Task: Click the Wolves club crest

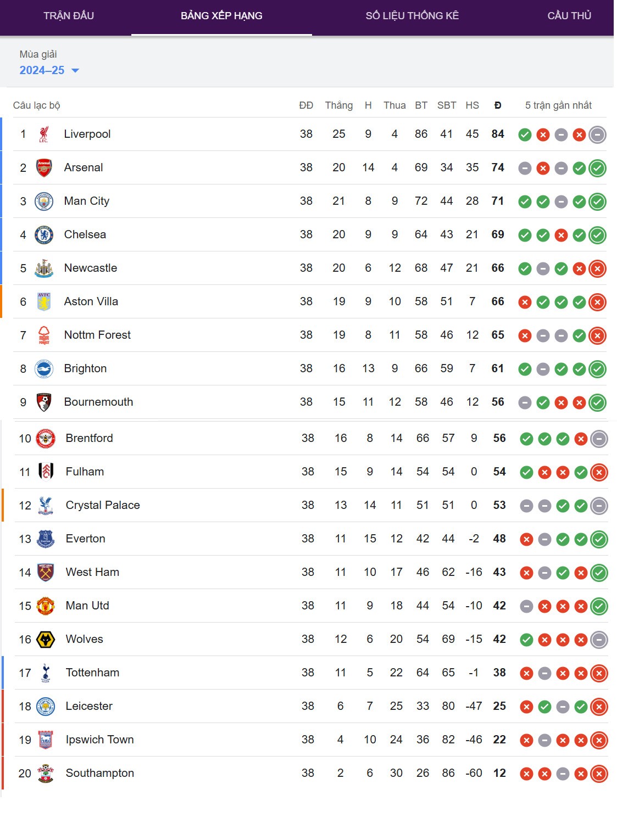Action: coord(46,640)
